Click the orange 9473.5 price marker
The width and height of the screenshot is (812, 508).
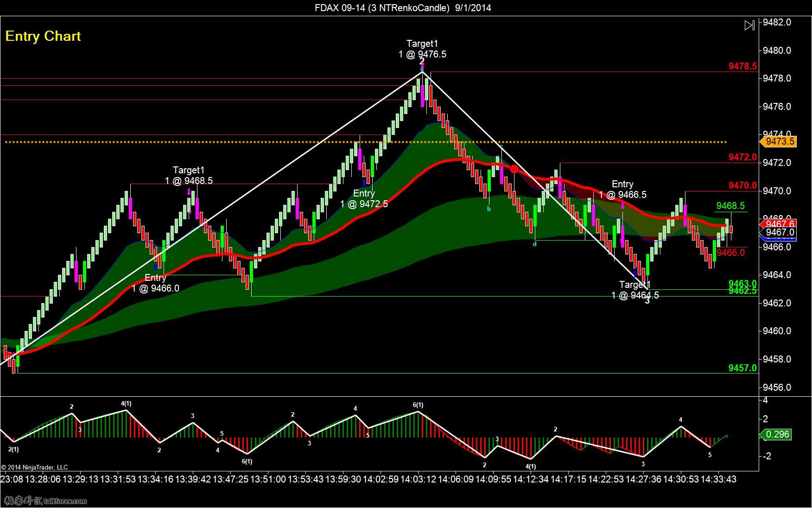point(778,141)
